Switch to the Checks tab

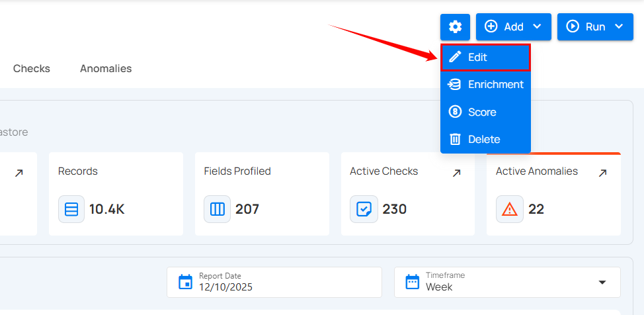click(x=32, y=69)
